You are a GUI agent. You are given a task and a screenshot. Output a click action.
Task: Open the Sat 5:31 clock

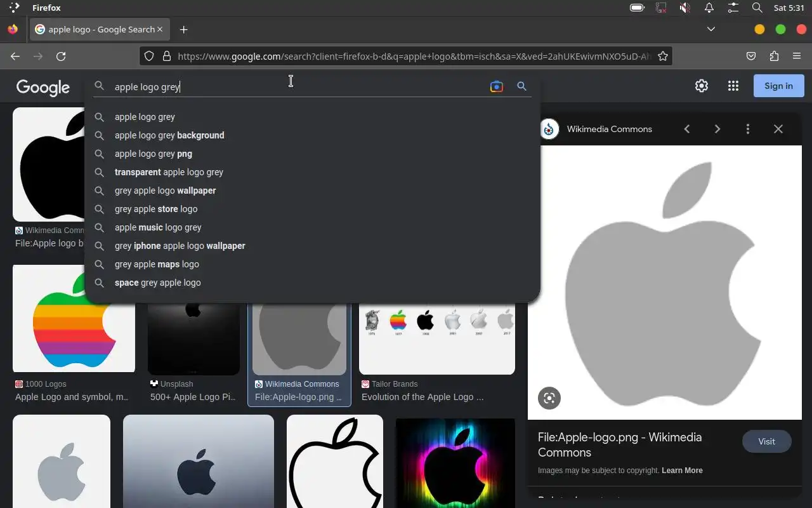click(x=789, y=8)
